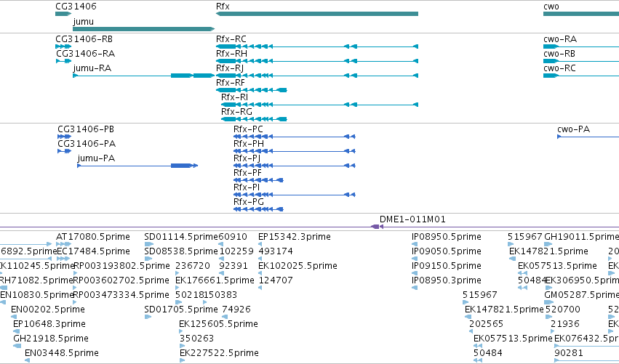Click feature 21936
This screenshot has width=619, height=364.
click(x=565, y=324)
